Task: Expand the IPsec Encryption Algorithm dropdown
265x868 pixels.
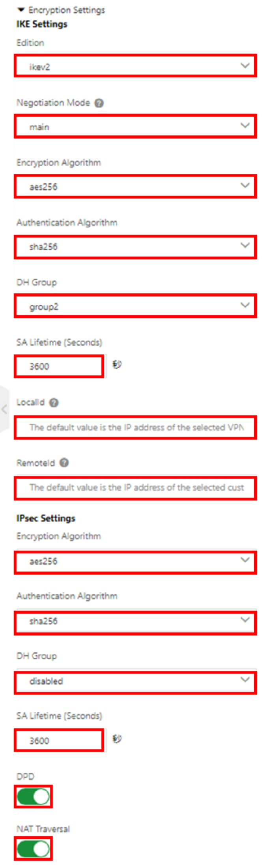Action: coord(135,561)
